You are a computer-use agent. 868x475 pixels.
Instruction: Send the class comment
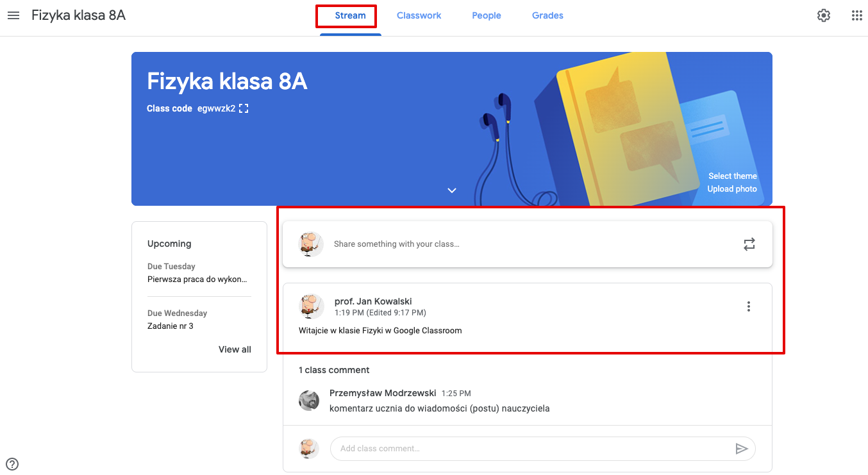point(742,449)
